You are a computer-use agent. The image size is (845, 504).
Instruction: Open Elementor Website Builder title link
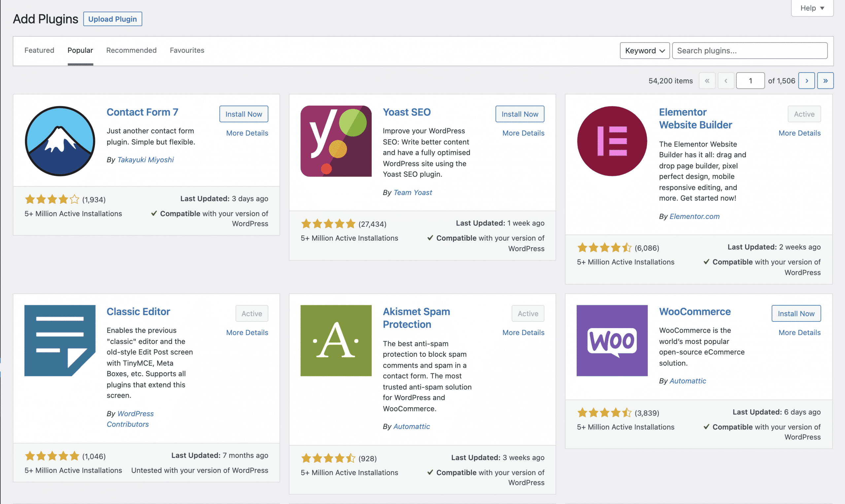click(695, 118)
